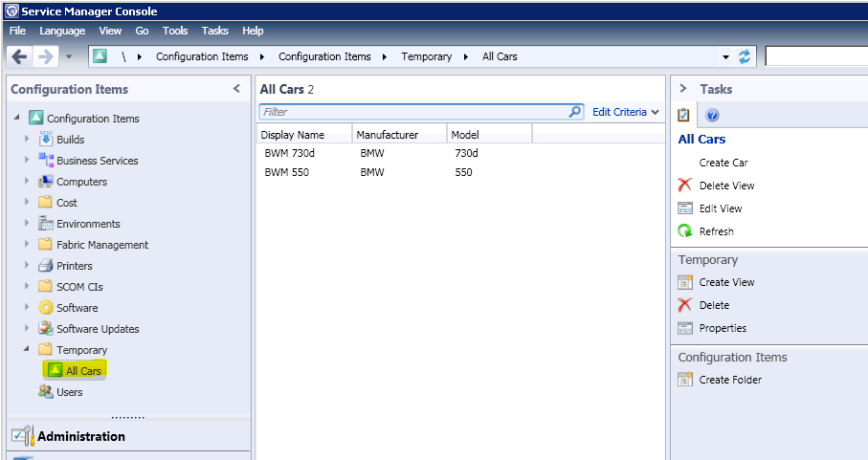
Task: Click the search magnifier in filter box
Action: pyautogui.click(x=574, y=112)
